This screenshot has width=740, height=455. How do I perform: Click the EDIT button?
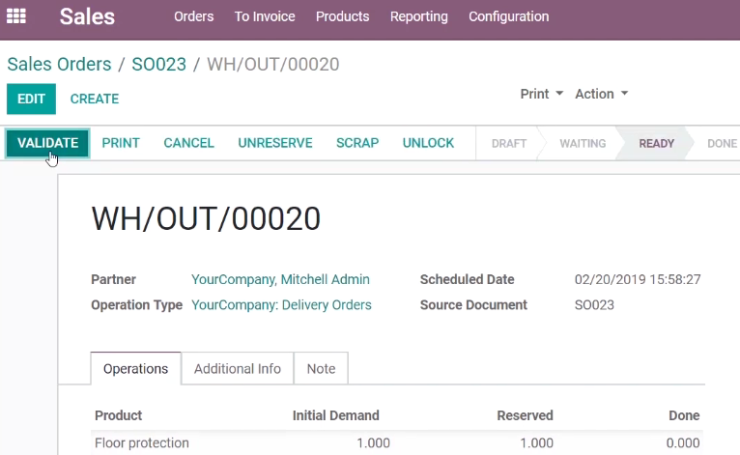31,99
